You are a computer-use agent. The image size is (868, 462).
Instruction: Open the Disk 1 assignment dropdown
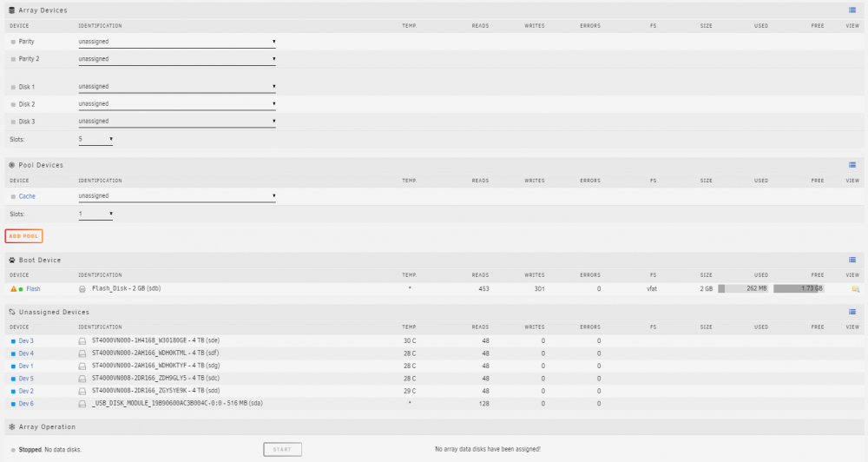pyautogui.click(x=177, y=87)
